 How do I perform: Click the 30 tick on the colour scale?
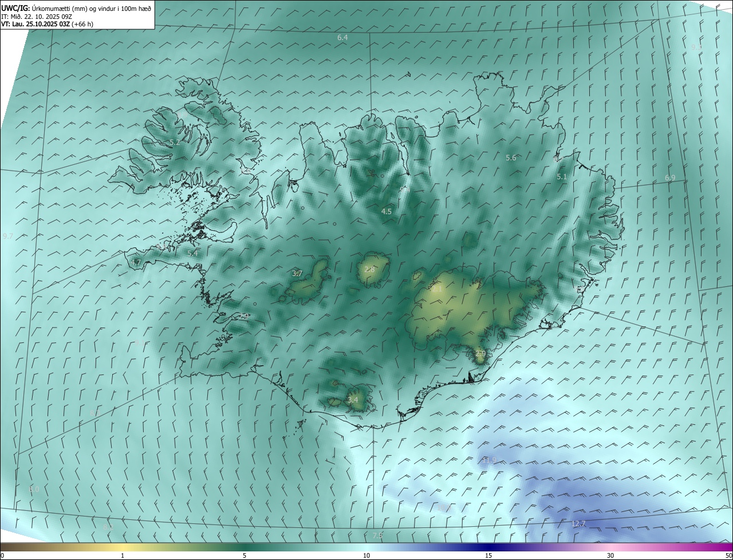610,555
